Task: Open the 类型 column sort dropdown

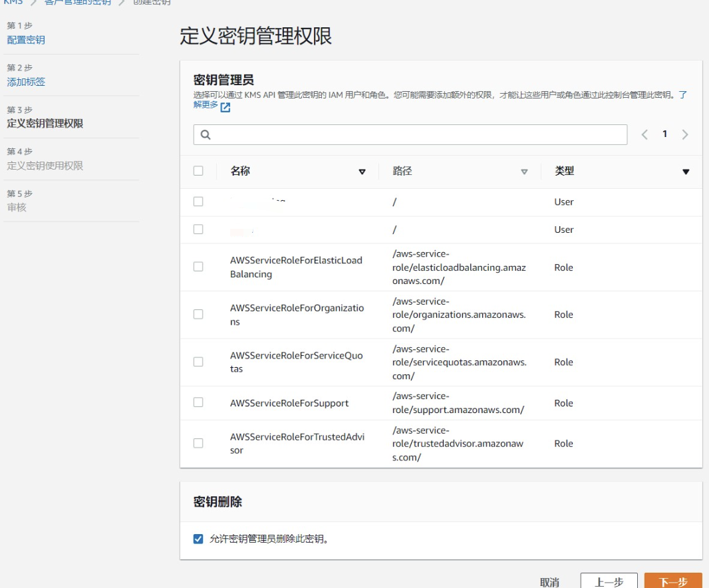Action: tap(686, 172)
